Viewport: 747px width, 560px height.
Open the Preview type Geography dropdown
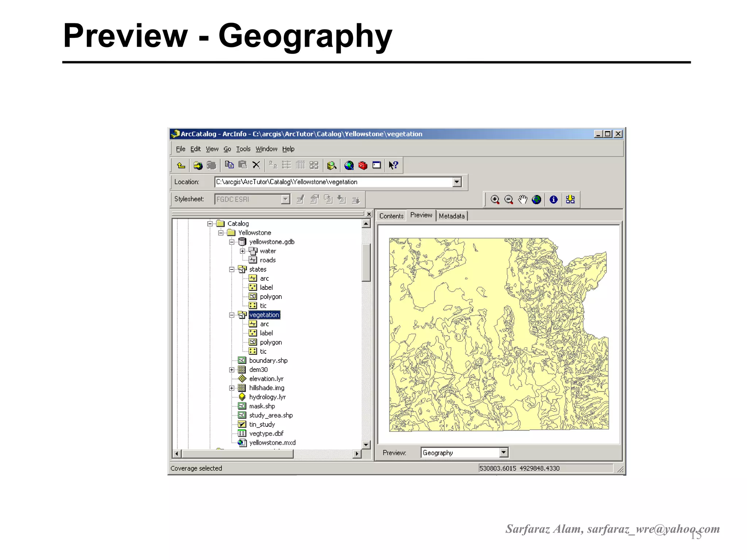[503, 452]
